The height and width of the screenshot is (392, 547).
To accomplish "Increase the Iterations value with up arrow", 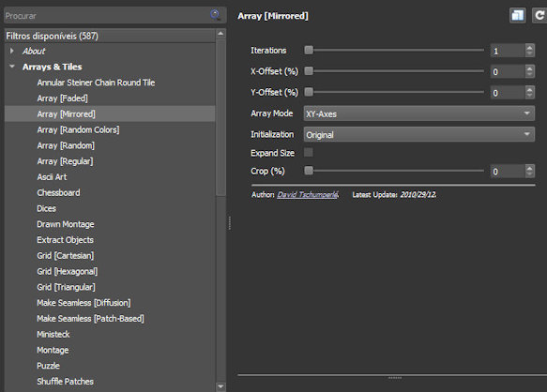I will pyautogui.click(x=529, y=47).
